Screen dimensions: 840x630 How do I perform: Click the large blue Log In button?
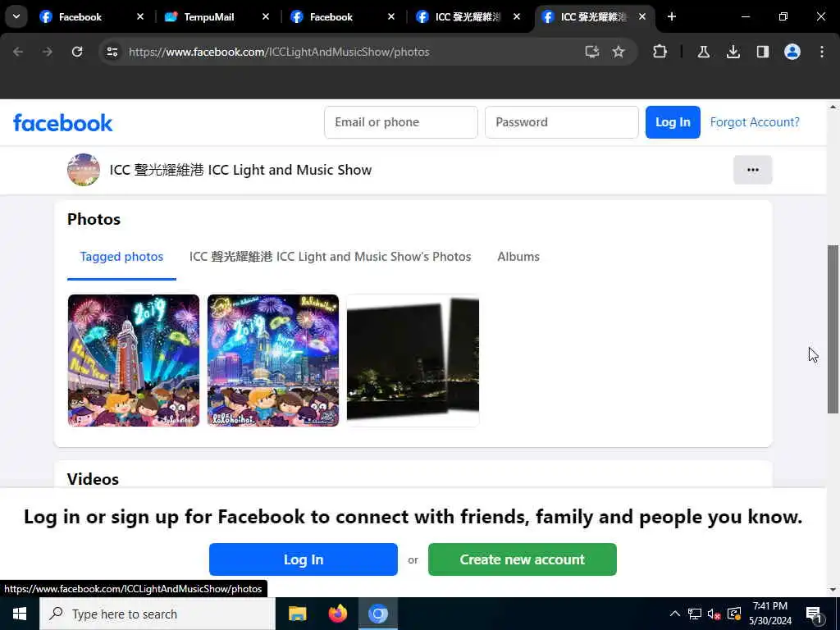click(x=304, y=559)
